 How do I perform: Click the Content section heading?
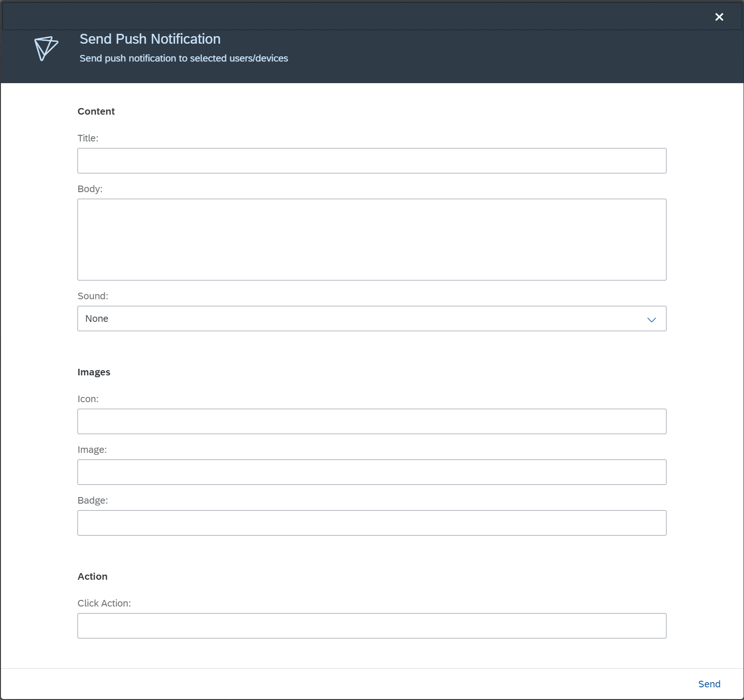(96, 111)
